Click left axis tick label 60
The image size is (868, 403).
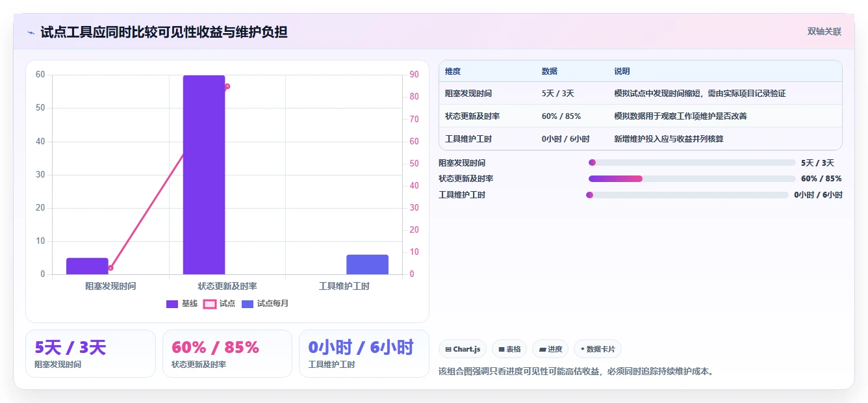(40, 75)
